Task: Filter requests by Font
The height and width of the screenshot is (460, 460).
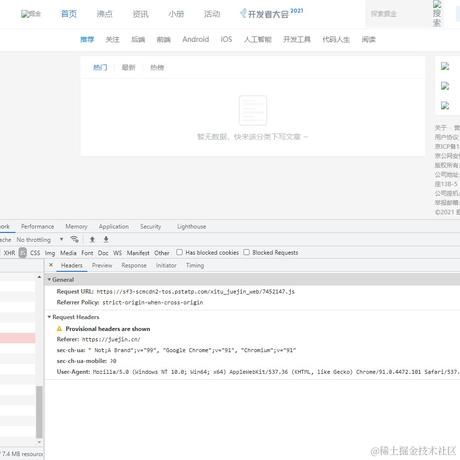Action: click(87, 253)
